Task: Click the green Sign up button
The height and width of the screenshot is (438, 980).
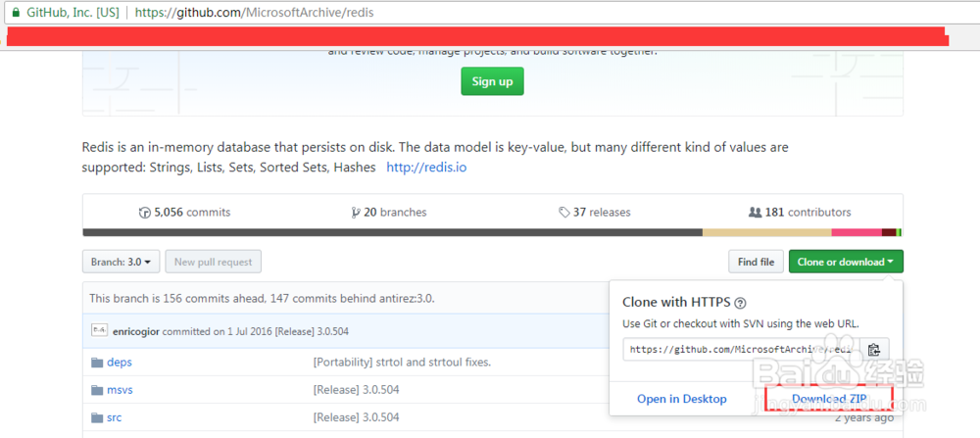Action: point(493,81)
